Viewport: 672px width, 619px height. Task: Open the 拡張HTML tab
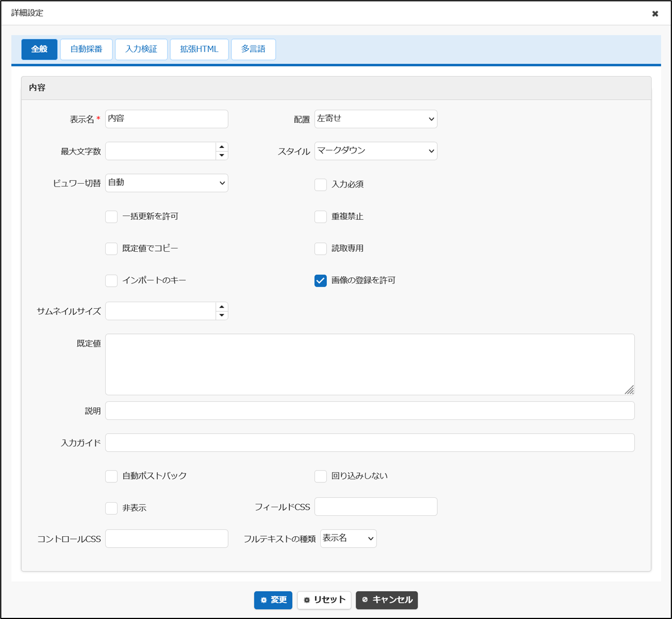(x=199, y=49)
